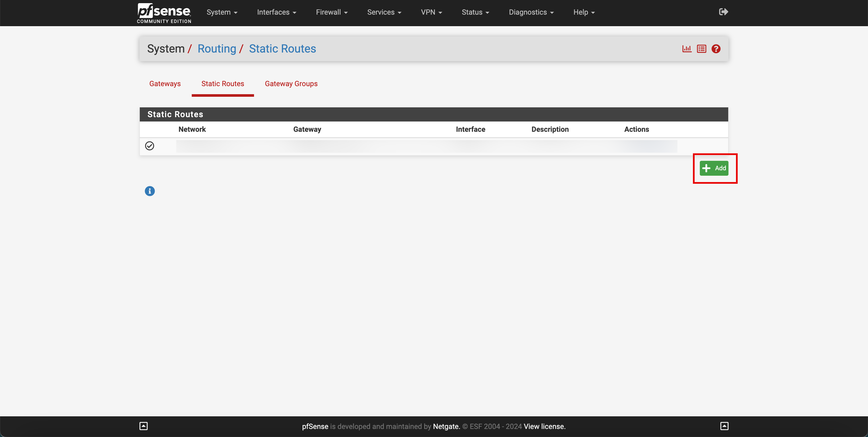Open the View license link
Viewport: 868px width, 437px height.
545,426
